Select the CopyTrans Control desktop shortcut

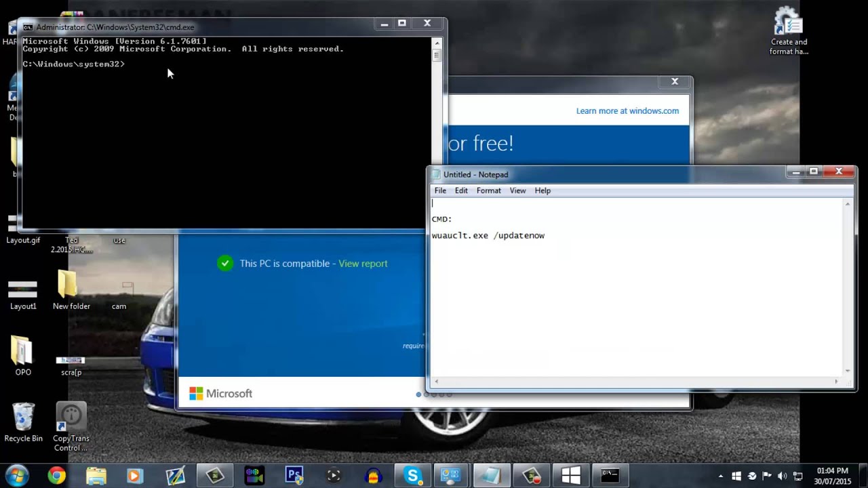tap(71, 427)
